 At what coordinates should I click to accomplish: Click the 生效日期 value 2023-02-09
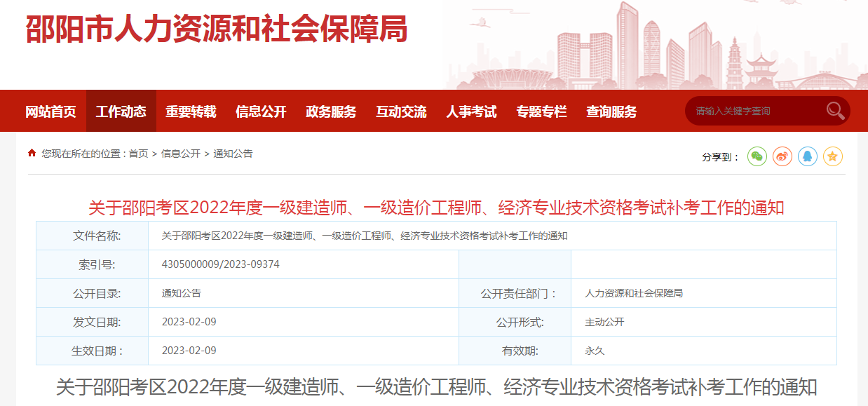tap(189, 351)
